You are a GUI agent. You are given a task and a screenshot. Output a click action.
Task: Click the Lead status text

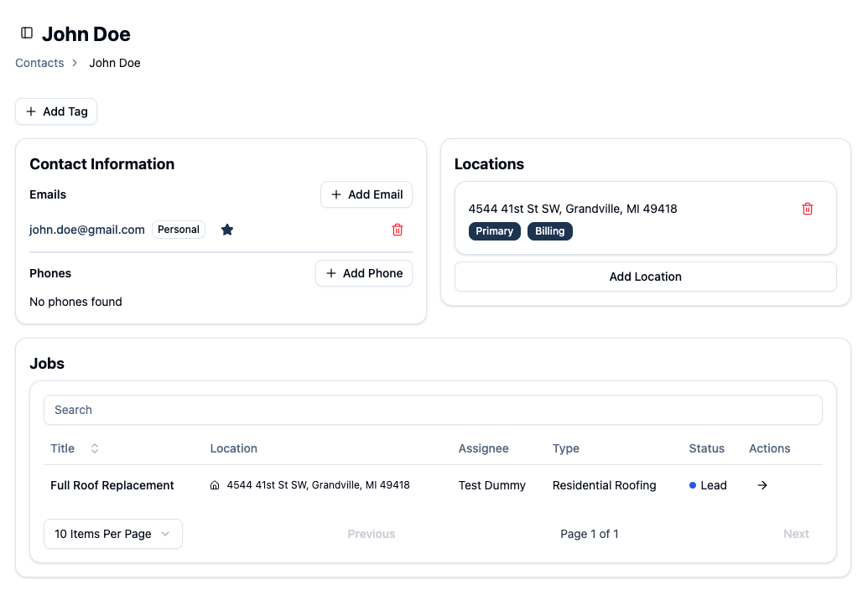coord(714,485)
